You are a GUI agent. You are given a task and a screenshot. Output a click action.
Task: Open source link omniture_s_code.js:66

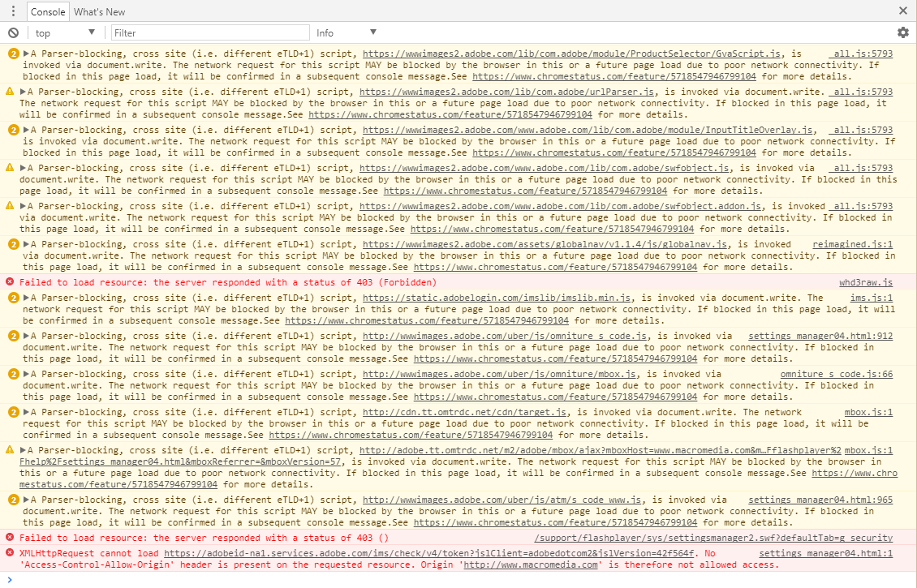(837, 374)
